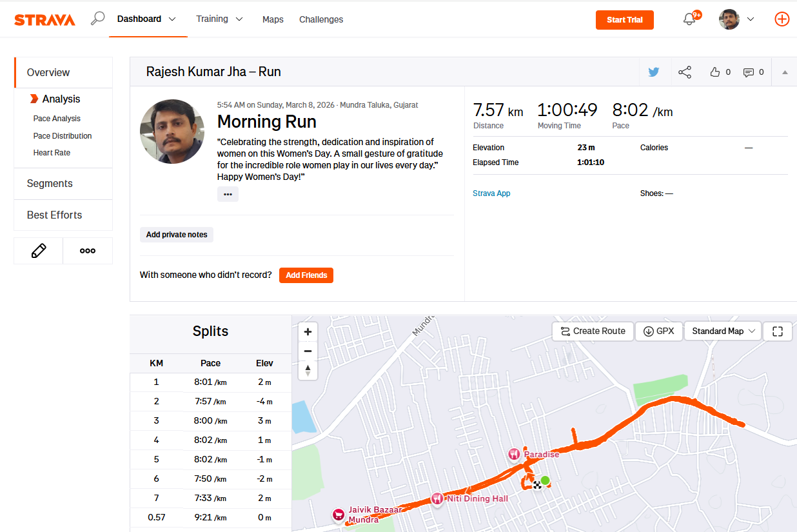This screenshot has height=532, width=797.
Task: Open the Standard Map style dropdown
Action: tap(723, 331)
